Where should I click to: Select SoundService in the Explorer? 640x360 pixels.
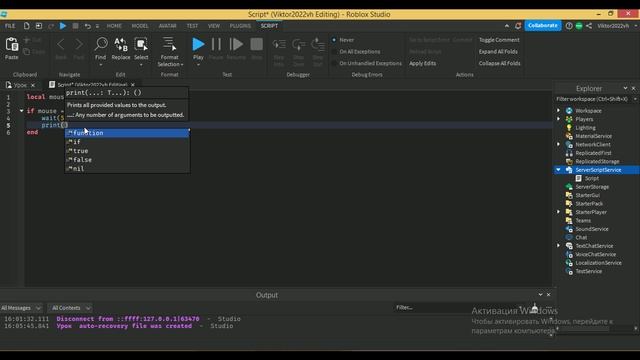click(591, 229)
